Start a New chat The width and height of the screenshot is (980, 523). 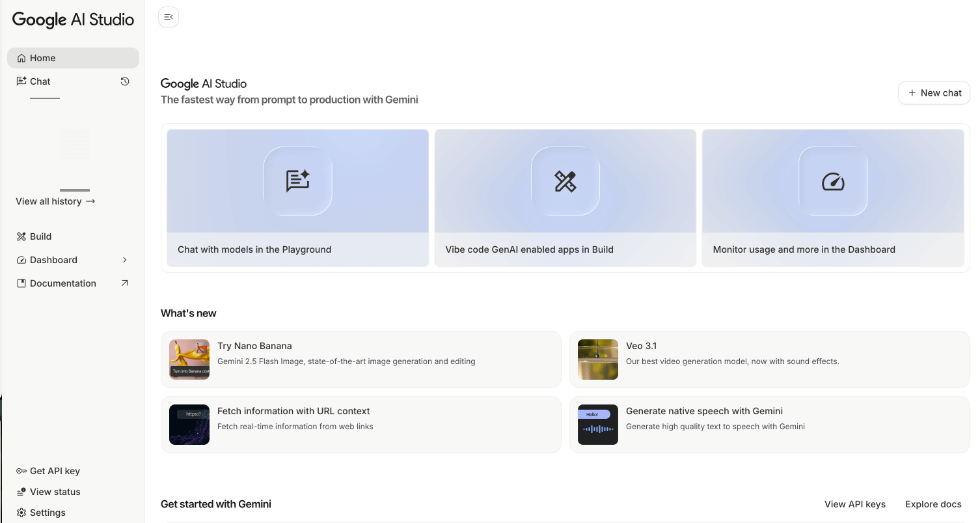coord(934,92)
